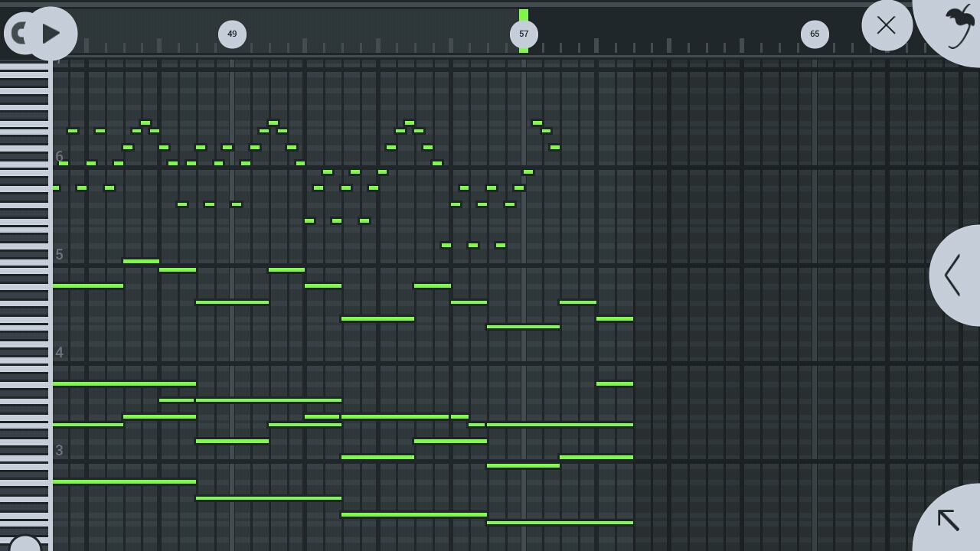Grab the green playhead handle atop the ruler
This screenshot has width=980, height=551.
coord(524,15)
